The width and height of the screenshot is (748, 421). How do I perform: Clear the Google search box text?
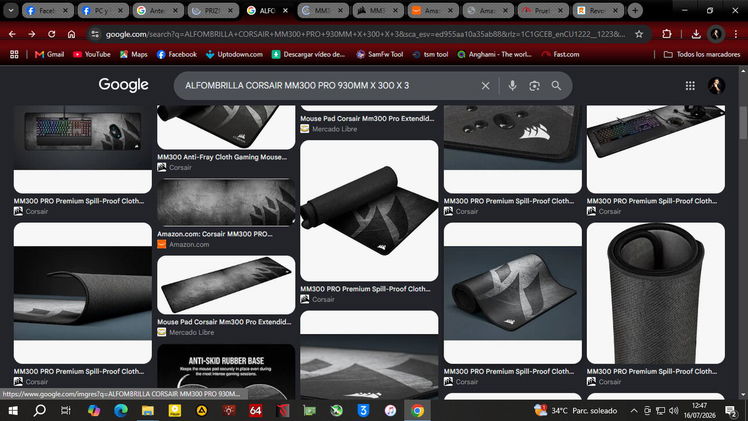coord(485,86)
